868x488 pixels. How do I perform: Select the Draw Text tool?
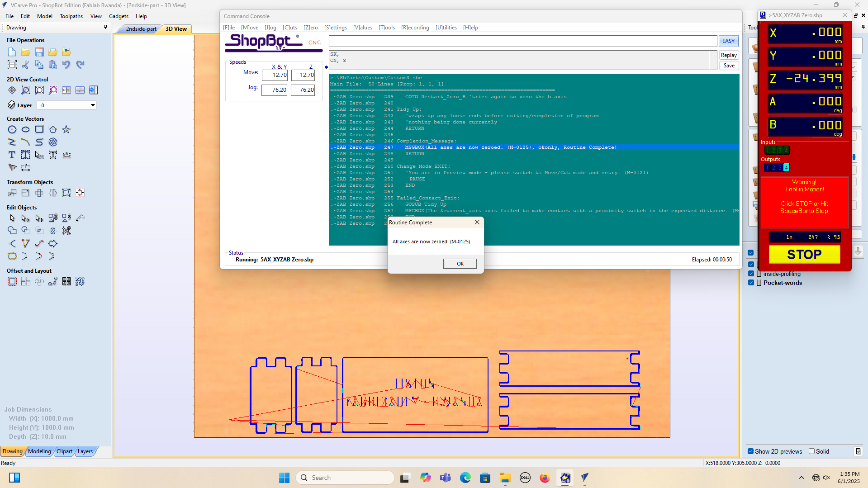[12, 155]
